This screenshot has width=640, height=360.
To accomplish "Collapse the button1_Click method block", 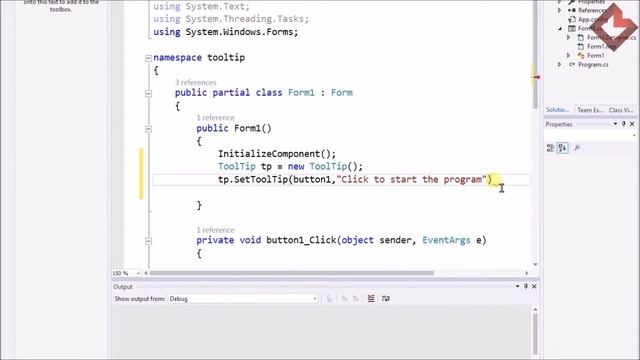I will pos(149,241).
